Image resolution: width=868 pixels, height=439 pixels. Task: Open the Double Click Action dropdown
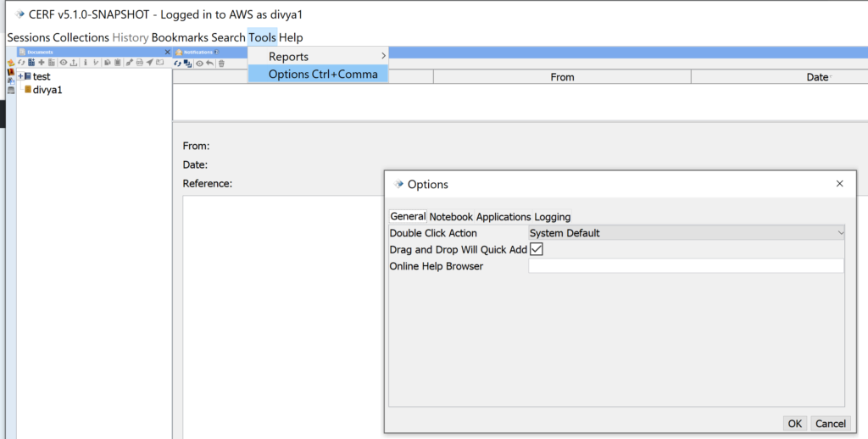pyautogui.click(x=687, y=233)
